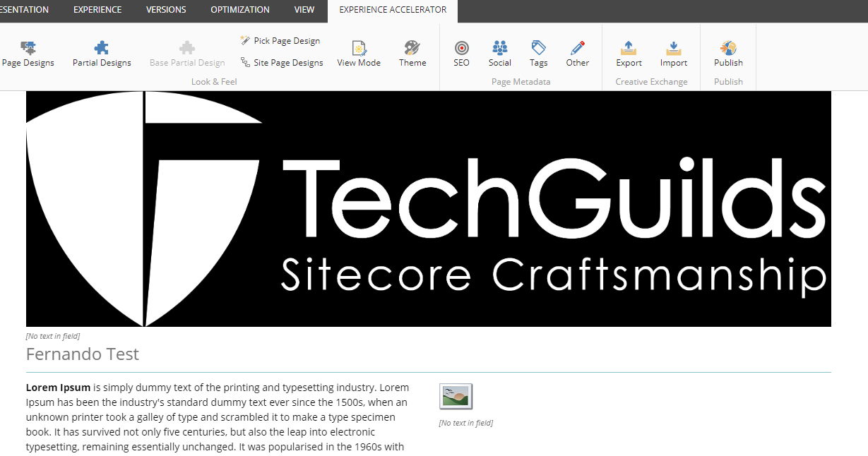Screen dimensions: 868x456
Task: Open the partially visible Presentation tab
Action: (x=25, y=10)
